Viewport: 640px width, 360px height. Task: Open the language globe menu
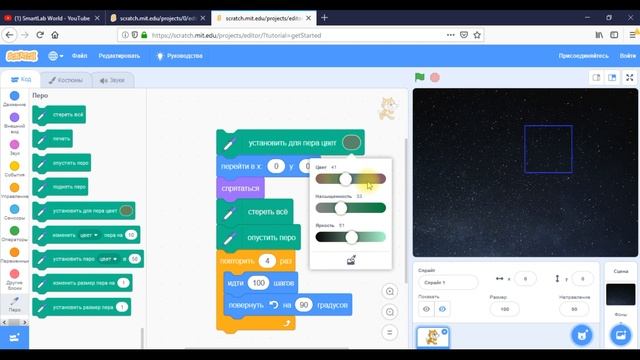click(x=55, y=56)
